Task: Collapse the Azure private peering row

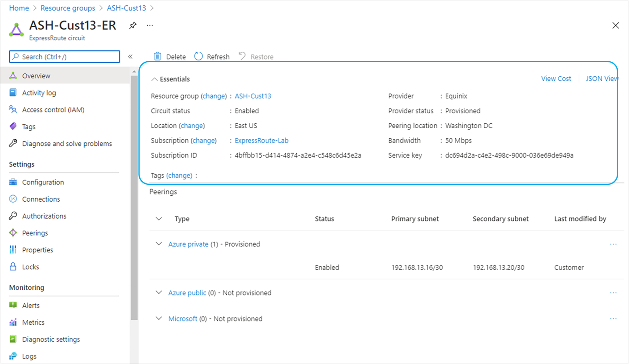Action: point(159,244)
